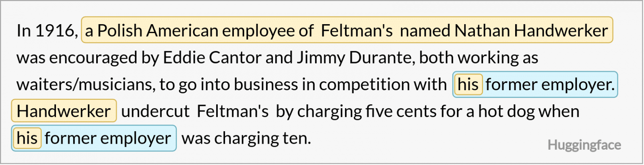Click the Huggingface watermark label

[x=584, y=145]
